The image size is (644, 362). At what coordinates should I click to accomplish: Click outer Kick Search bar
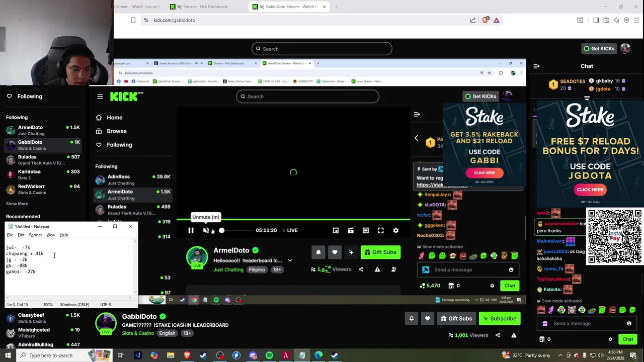[x=322, y=49]
